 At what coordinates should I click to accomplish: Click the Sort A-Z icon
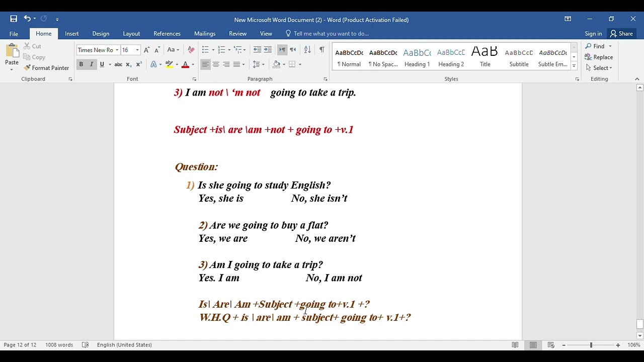pyautogui.click(x=307, y=50)
